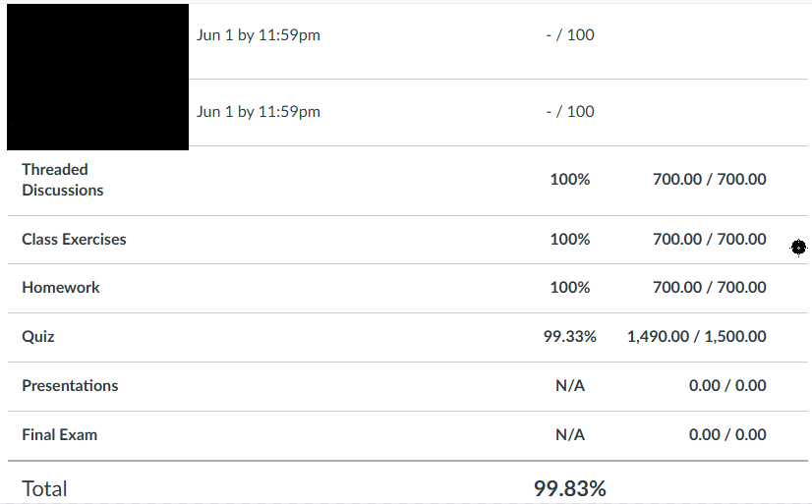This screenshot has height=504, width=812.
Task: Select the Quiz 99.33% percentage
Action: [x=570, y=336]
